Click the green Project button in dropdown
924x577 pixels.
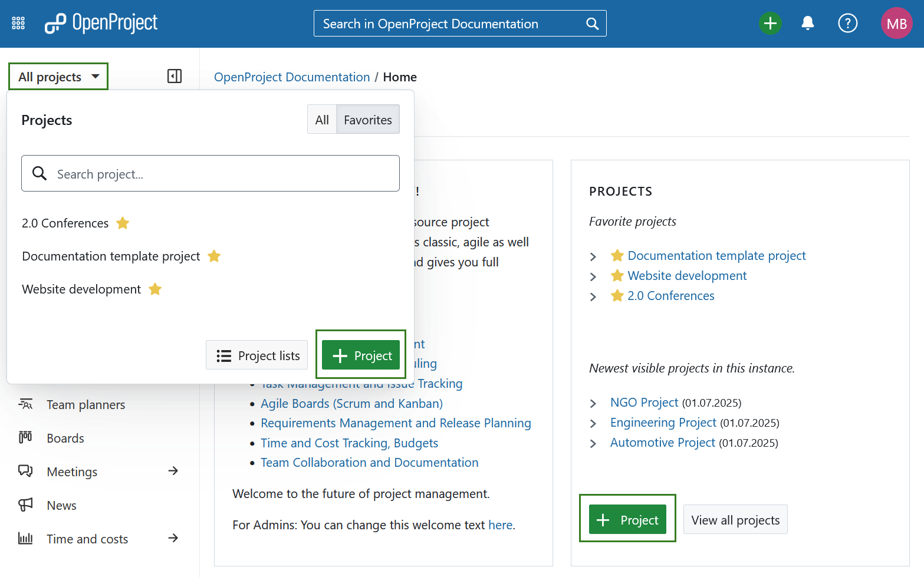361,355
